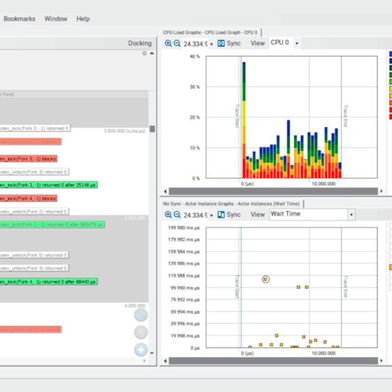Click the trace view vertical scrollbar thumb
Viewport: 392px width, 392px height.
pyautogui.click(x=152, y=129)
